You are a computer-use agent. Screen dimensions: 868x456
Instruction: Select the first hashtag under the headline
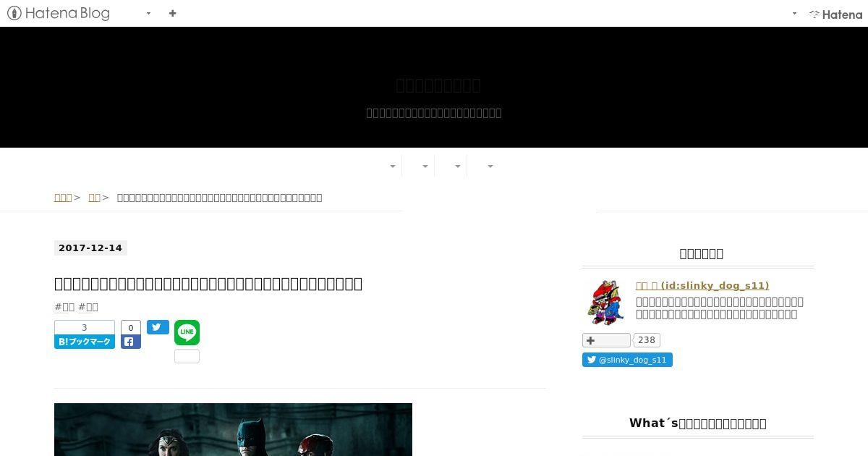pyautogui.click(x=64, y=307)
